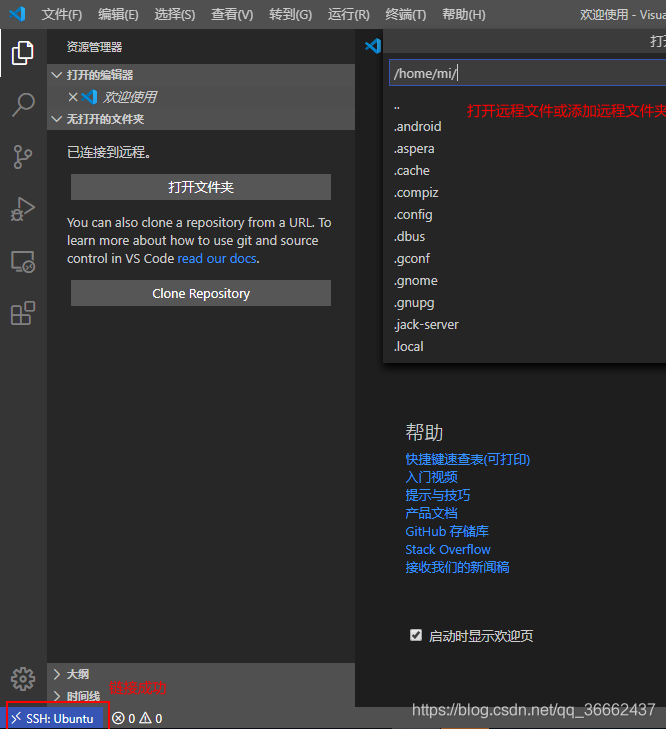Open the 编辑(E) menu
This screenshot has width=666, height=729.
pyautogui.click(x=118, y=14)
